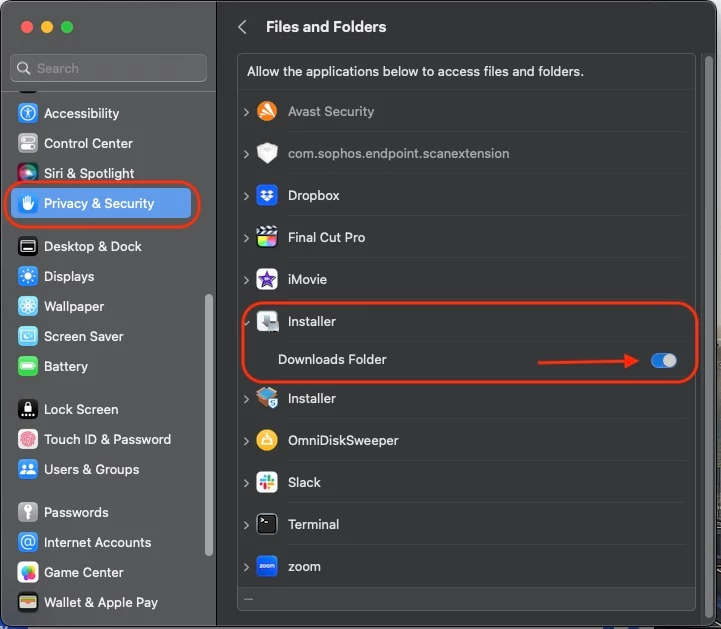Go back from Files and Folders
The width and height of the screenshot is (721, 629).
click(242, 27)
